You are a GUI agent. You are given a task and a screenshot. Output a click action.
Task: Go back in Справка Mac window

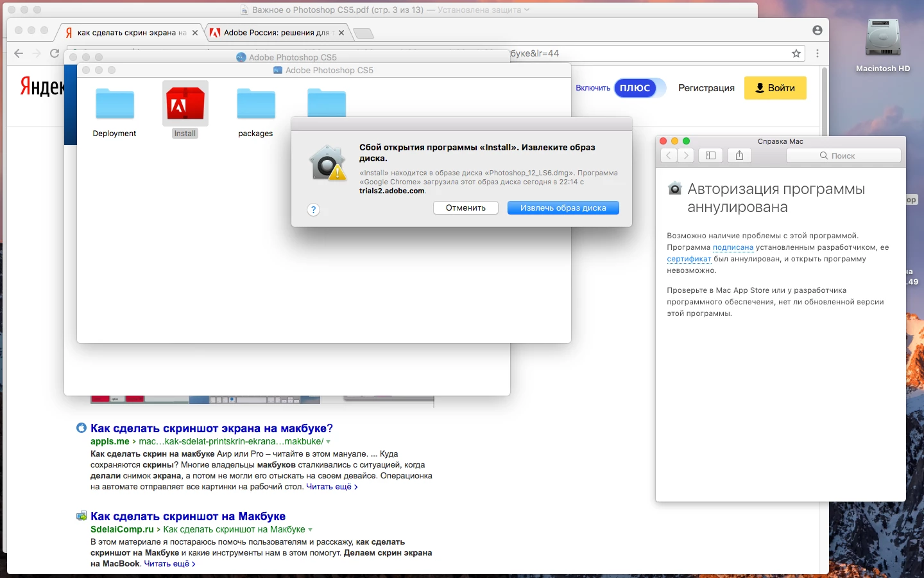pos(669,155)
